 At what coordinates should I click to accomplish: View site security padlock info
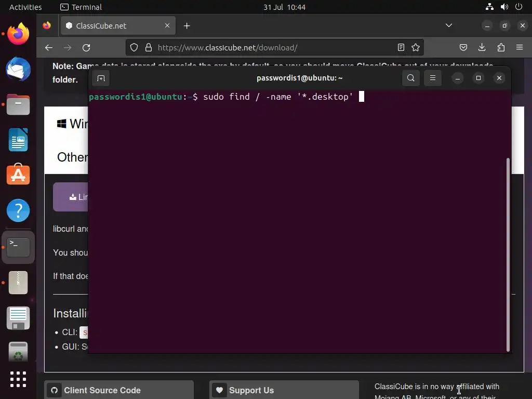[148, 47]
